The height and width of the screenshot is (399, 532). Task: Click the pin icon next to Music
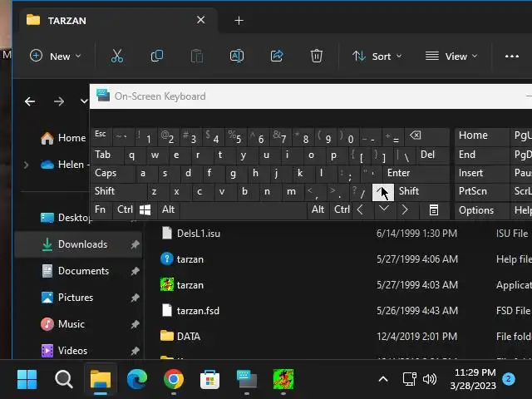(135, 324)
